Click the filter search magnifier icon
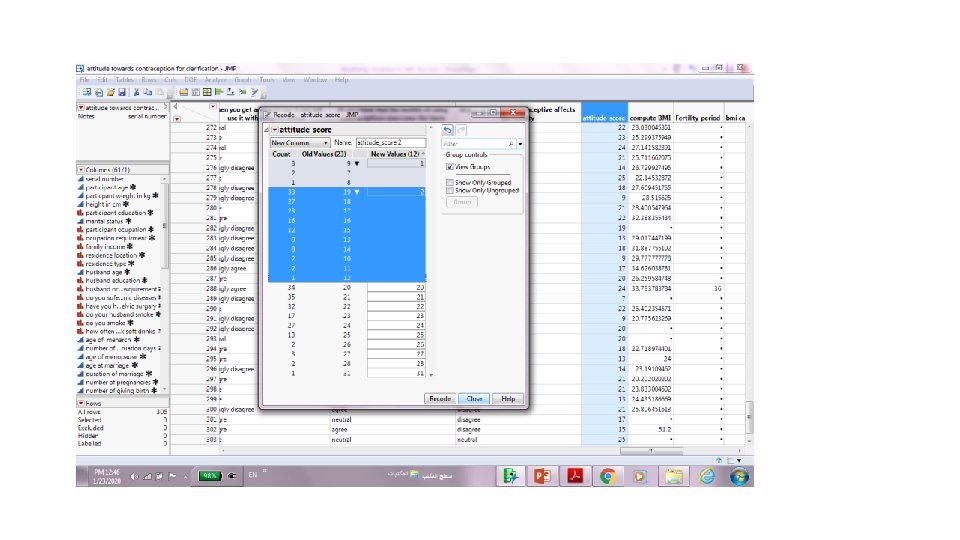 511,143
